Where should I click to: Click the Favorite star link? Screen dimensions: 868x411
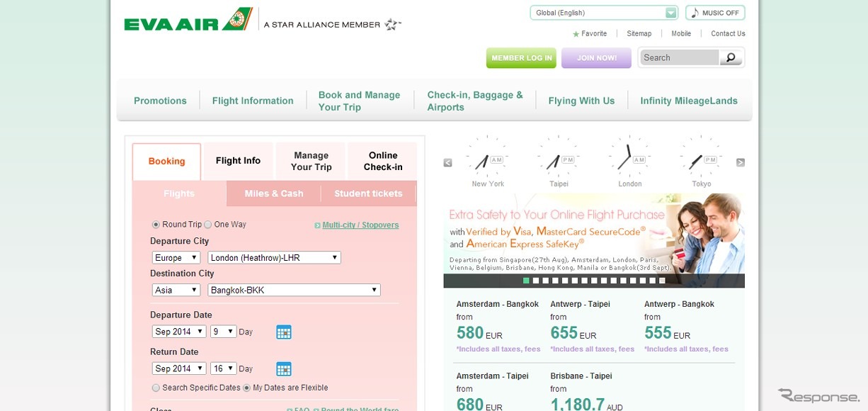click(590, 33)
